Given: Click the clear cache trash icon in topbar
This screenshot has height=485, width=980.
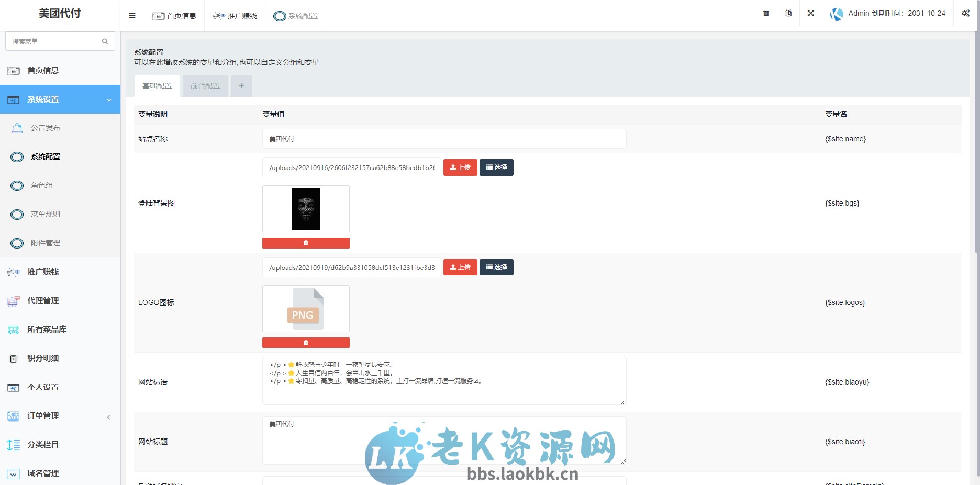Looking at the screenshot, I should pyautogui.click(x=765, y=13).
